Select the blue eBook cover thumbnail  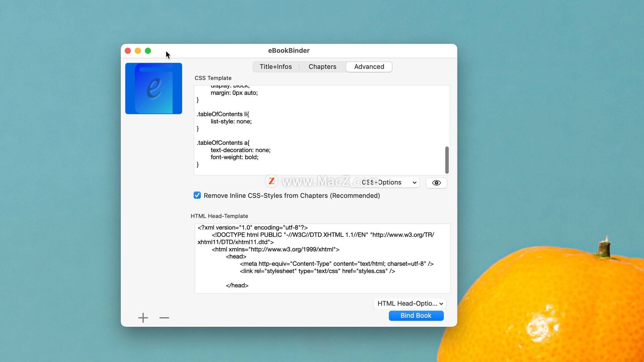pos(154,88)
